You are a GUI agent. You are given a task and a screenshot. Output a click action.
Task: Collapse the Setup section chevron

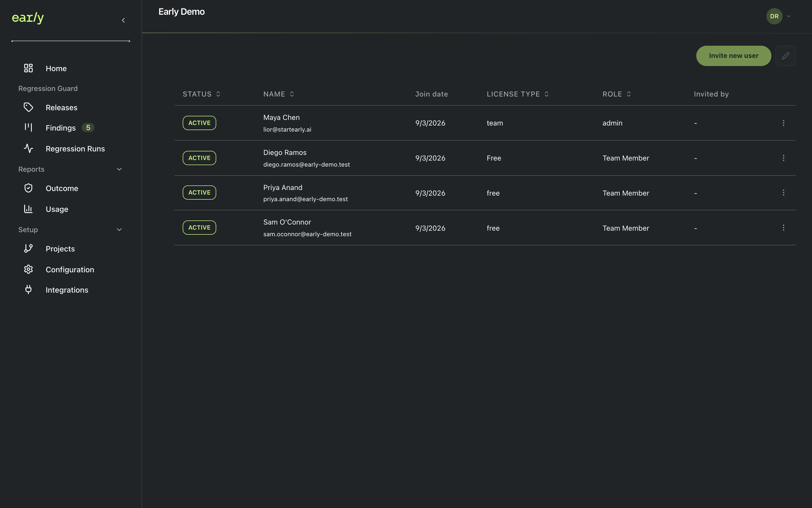[x=119, y=230]
